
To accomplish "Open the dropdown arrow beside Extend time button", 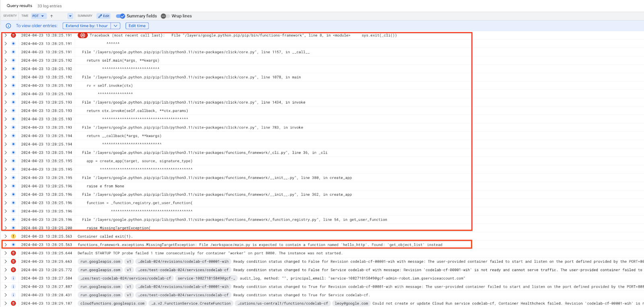I will pyautogui.click(x=116, y=26).
